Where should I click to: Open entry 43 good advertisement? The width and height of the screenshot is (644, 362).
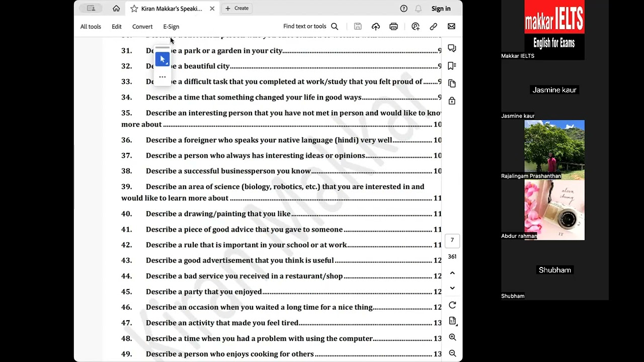click(281, 261)
